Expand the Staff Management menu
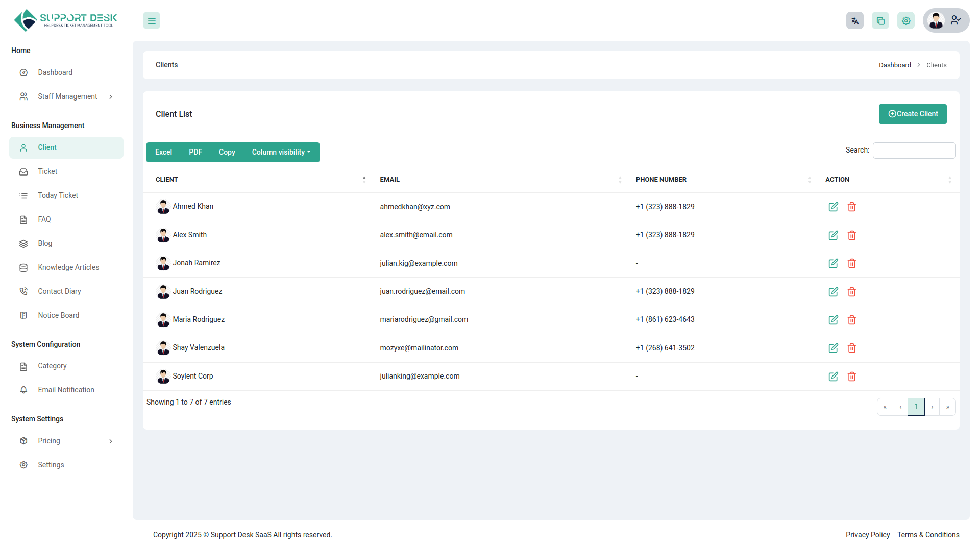Screen dimensions: 980x551 tap(67, 96)
